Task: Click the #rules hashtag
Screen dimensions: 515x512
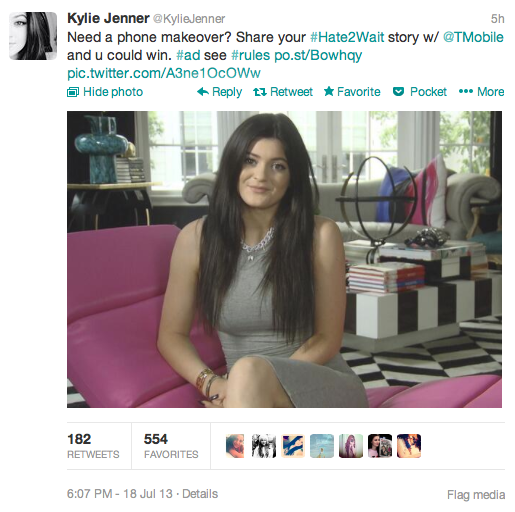Action: [x=251, y=55]
